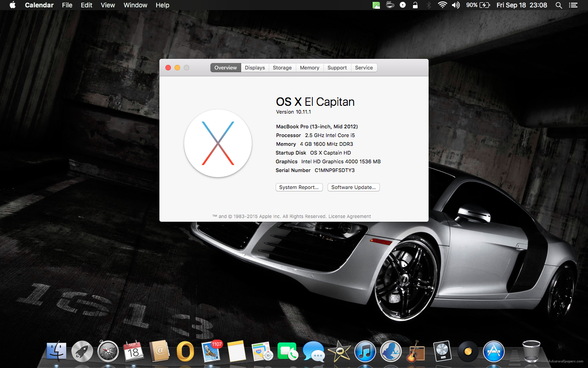Click 'Intel HD Graphics 4000 1536 MB' value
Image resolution: width=588 pixels, height=368 pixels.
(x=341, y=161)
